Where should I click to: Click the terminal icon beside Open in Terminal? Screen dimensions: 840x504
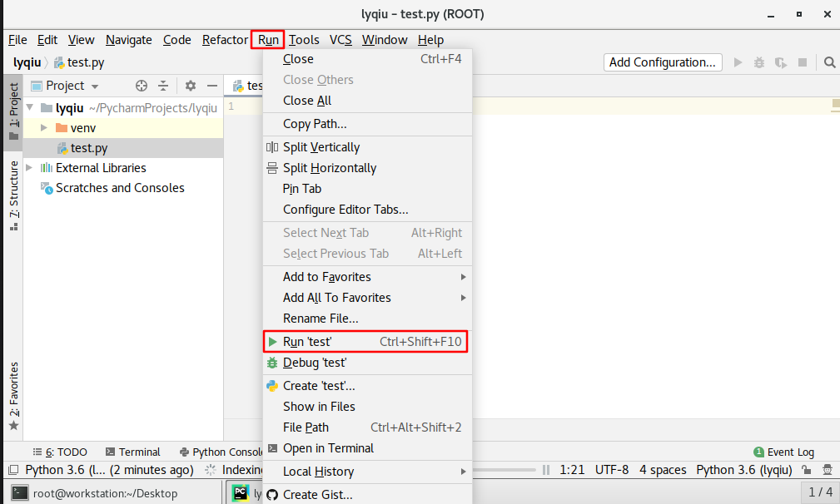click(x=272, y=447)
